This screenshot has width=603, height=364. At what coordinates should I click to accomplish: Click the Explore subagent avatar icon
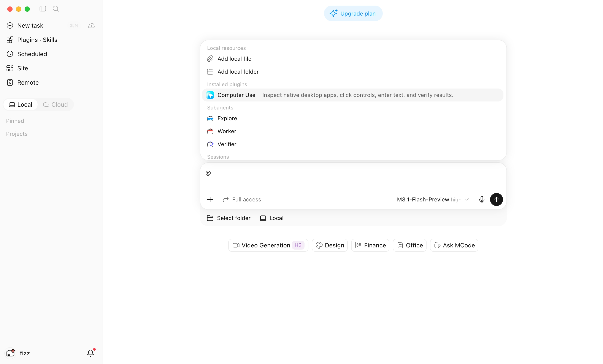click(210, 118)
